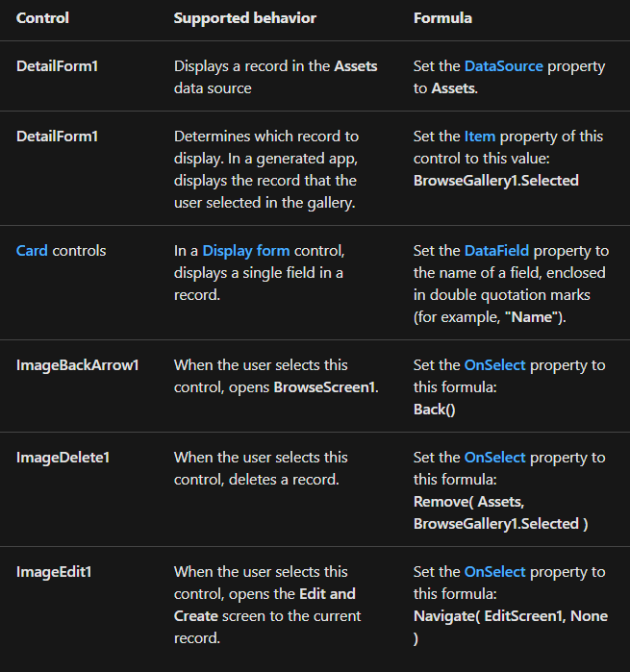Click the Back() formula text
630x672 pixels.
(434, 410)
